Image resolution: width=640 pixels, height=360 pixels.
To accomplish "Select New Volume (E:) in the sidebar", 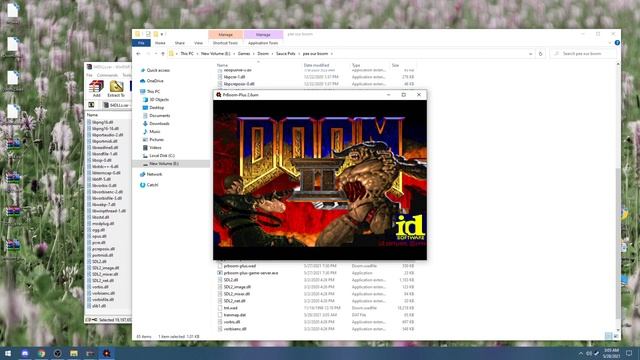I will pos(160,164).
